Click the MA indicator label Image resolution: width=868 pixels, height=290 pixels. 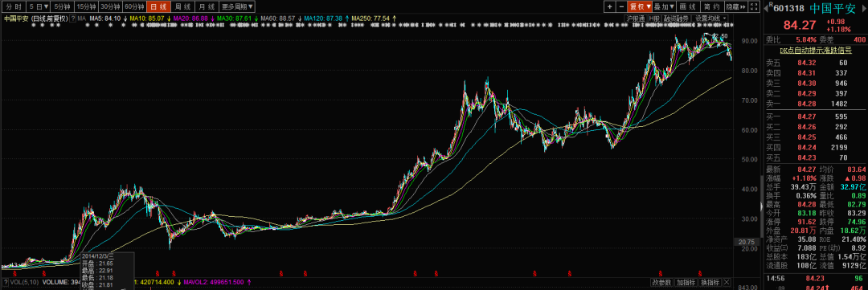[x=81, y=18]
